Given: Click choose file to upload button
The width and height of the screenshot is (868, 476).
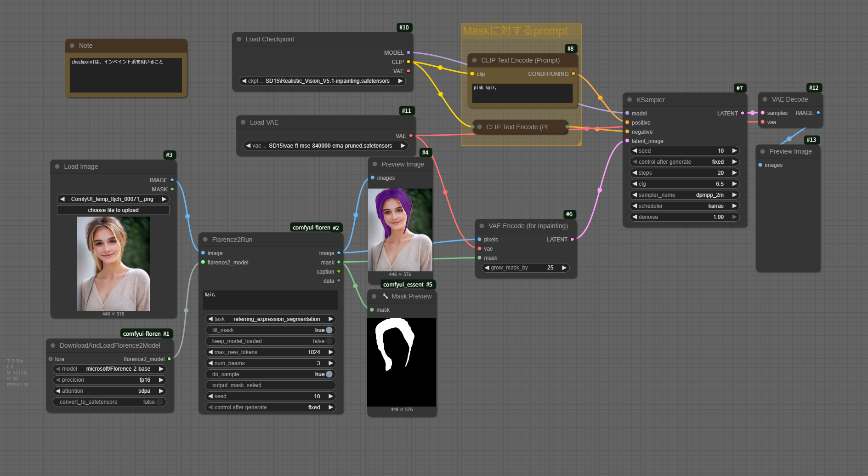Looking at the screenshot, I should pos(113,210).
